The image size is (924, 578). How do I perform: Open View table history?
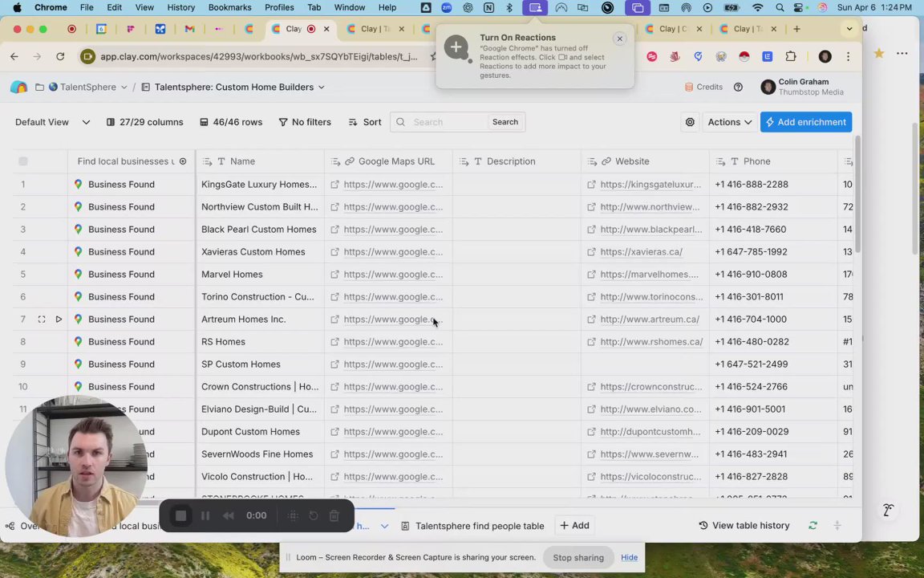click(x=744, y=526)
